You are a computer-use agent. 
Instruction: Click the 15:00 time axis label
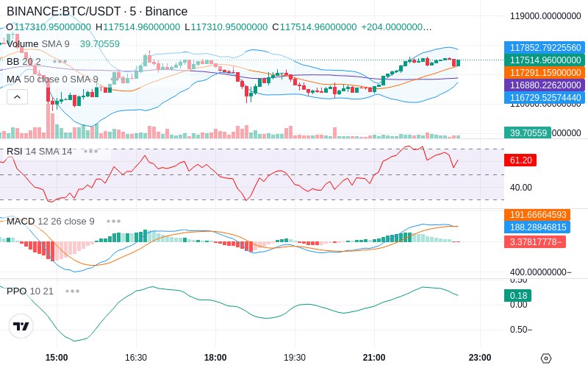57,358
